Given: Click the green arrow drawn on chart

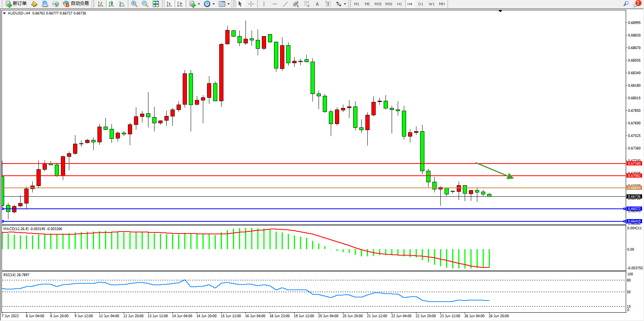Looking at the screenshot, I should (494, 170).
